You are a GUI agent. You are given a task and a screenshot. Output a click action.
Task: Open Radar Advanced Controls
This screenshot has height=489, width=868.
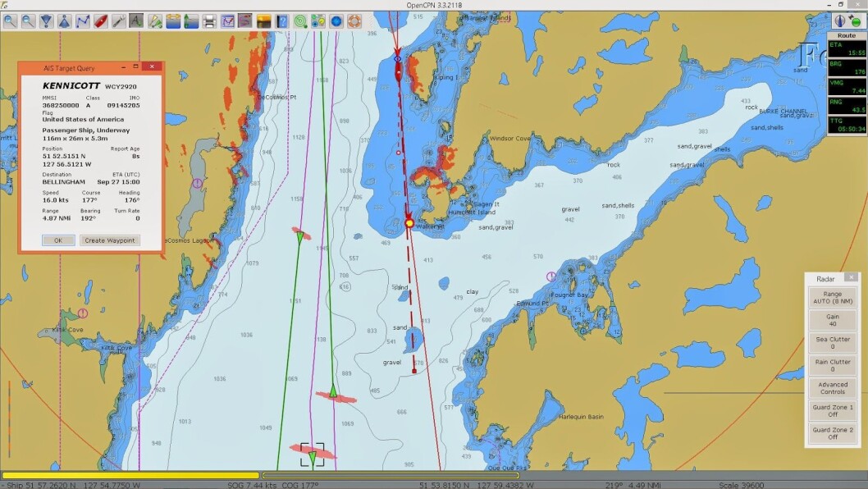[833, 387]
